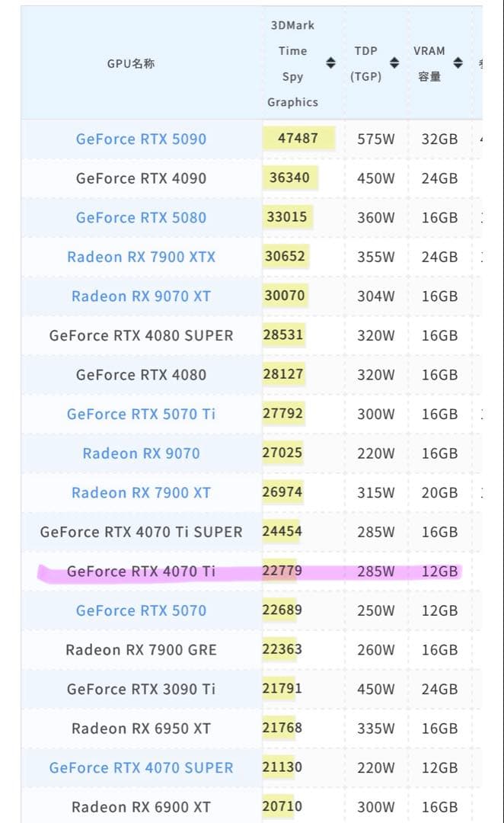Click the RTX 4090 score cell showing 36340

pos(293,178)
